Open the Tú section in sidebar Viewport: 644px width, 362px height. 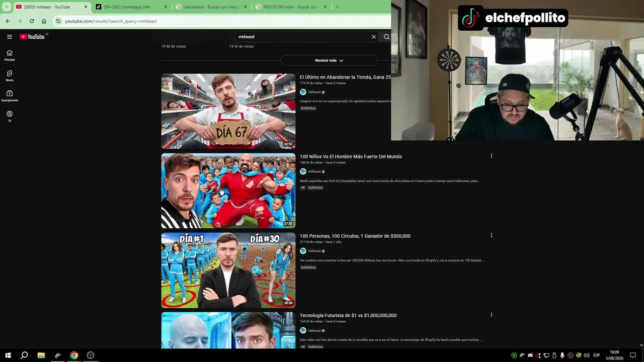point(10,116)
